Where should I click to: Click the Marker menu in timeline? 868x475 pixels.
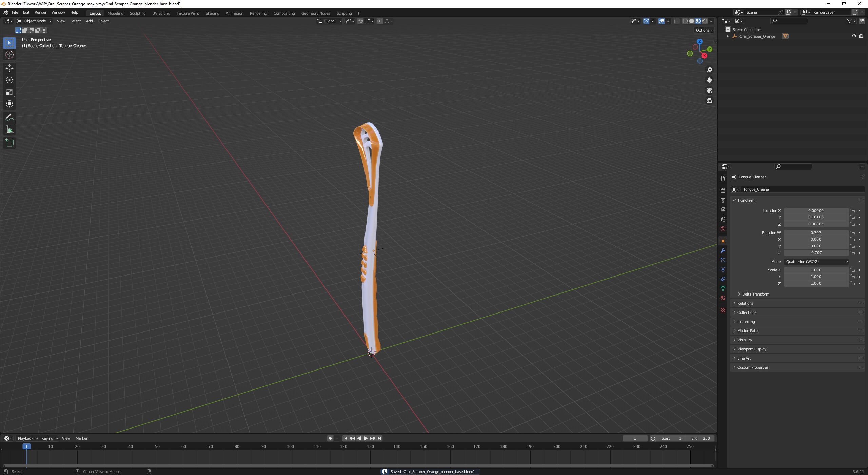click(81, 438)
